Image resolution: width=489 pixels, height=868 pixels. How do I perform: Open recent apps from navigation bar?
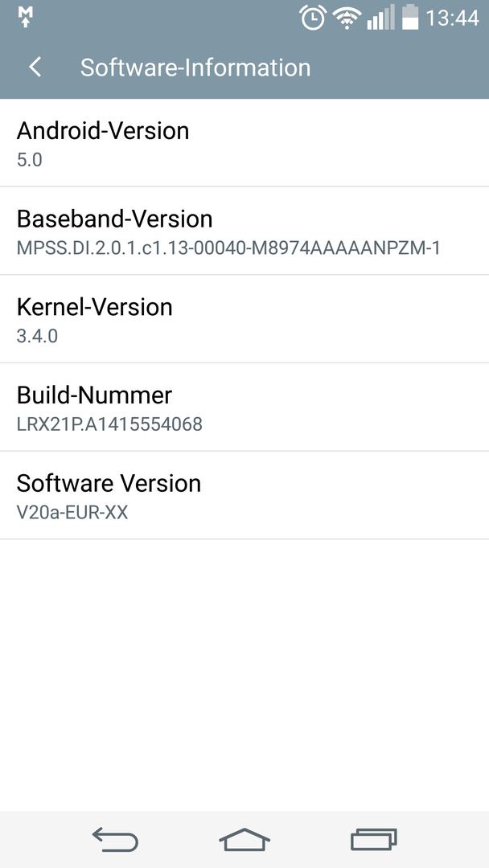pos(374,839)
